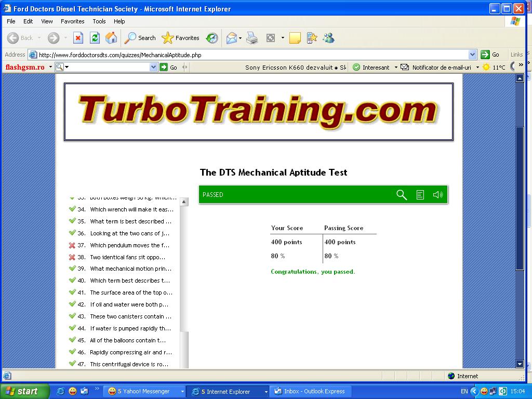The height and width of the screenshot is (399, 532).
Task: Click the yellow note toolbar icon
Action: click(x=295, y=38)
